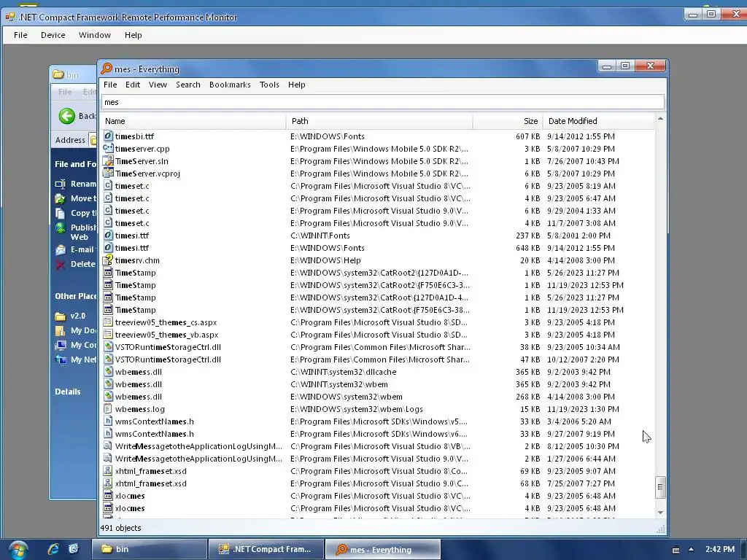Click the vertical scrollbar thumb
The width and height of the screenshot is (747, 560).
[660, 486]
